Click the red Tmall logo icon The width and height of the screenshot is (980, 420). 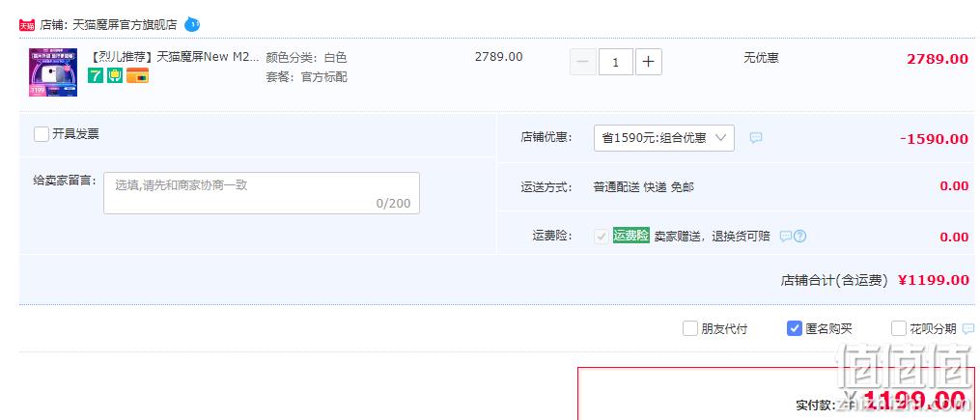pyautogui.click(x=27, y=25)
